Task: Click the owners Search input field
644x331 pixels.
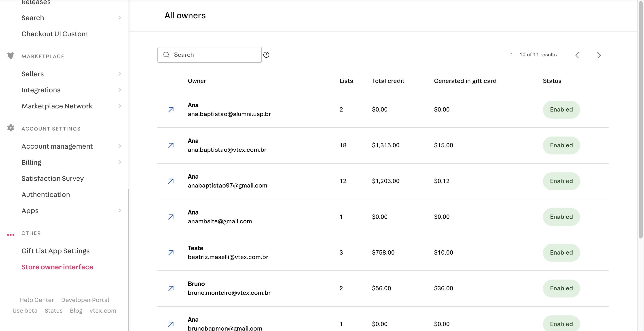Action: click(210, 55)
